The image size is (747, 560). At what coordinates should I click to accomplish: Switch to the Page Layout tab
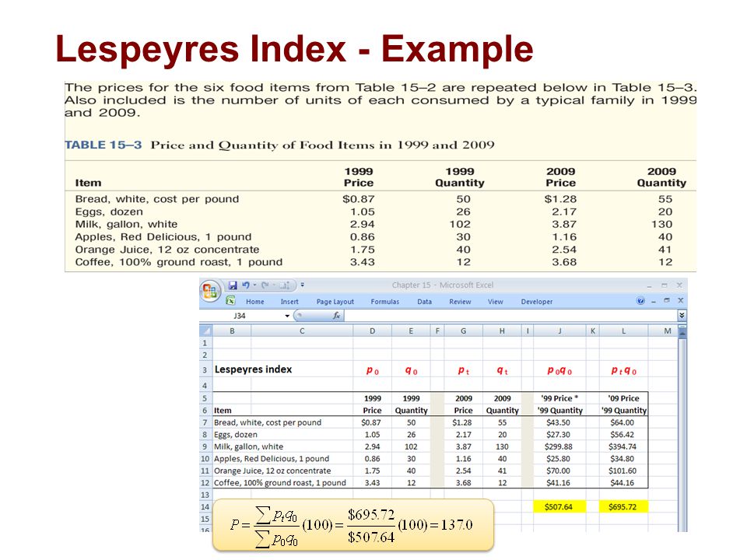click(335, 302)
